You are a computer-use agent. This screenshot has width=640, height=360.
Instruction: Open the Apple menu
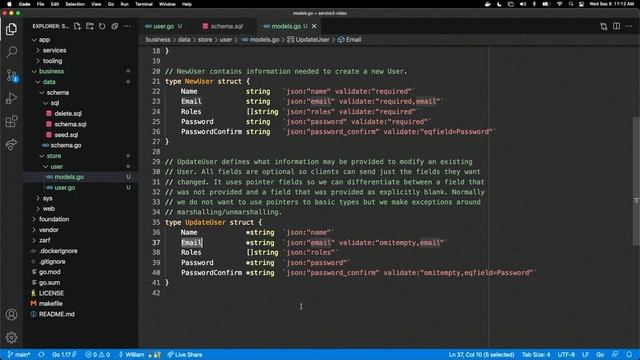tap(9, 4)
